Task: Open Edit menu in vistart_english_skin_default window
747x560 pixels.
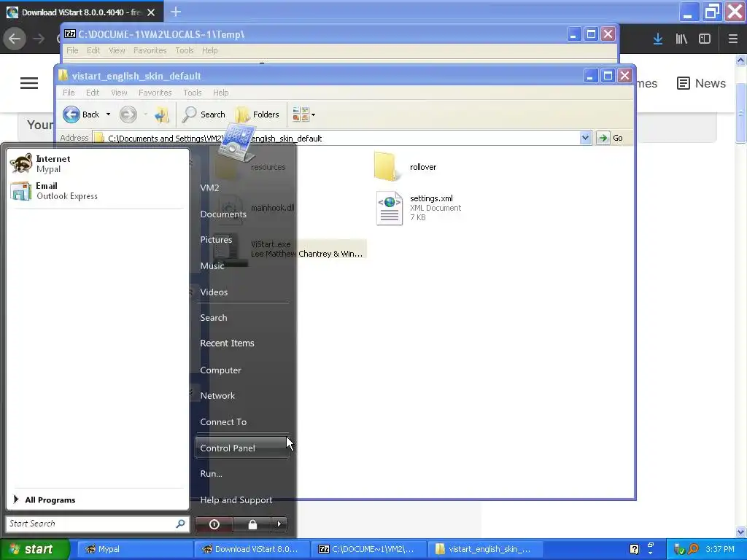Action: pyautogui.click(x=93, y=93)
